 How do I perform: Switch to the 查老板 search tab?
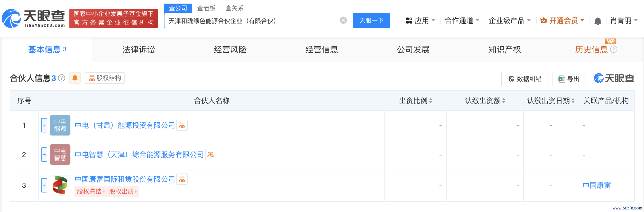[206, 8]
